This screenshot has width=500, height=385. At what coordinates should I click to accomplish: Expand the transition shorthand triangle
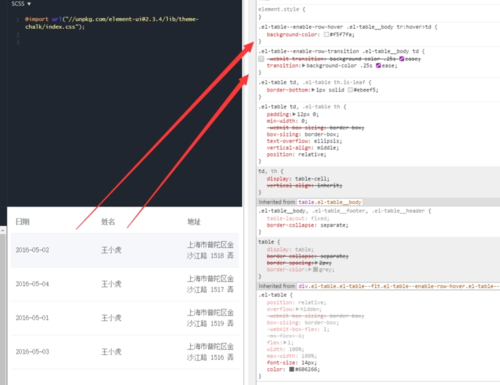(304, 66)
